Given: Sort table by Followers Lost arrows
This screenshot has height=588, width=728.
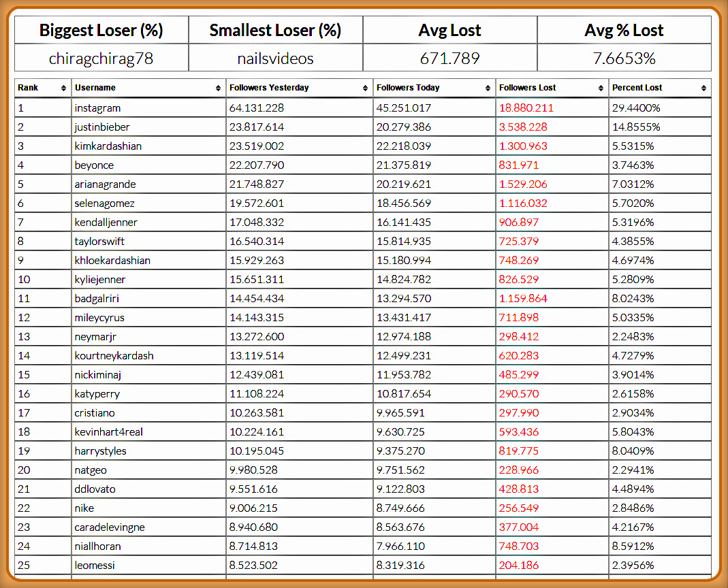Looking at the screenshot, I should point(601,88).
